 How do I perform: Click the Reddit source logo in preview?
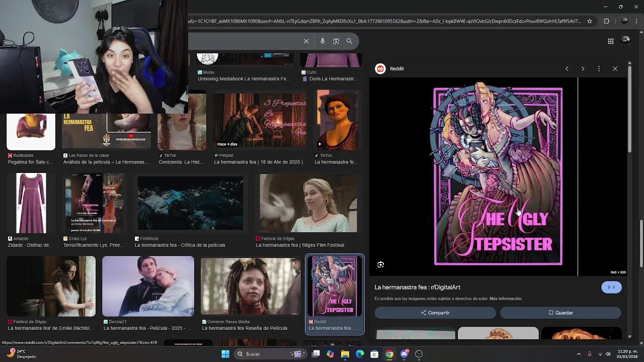pyautogui.click(x=380, y=69)
